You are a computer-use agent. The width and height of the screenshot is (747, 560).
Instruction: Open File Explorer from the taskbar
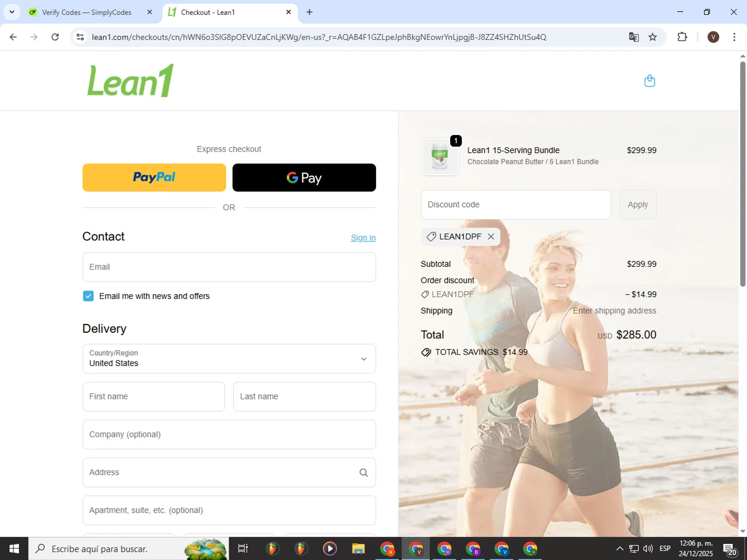click(x=358, y=549)
